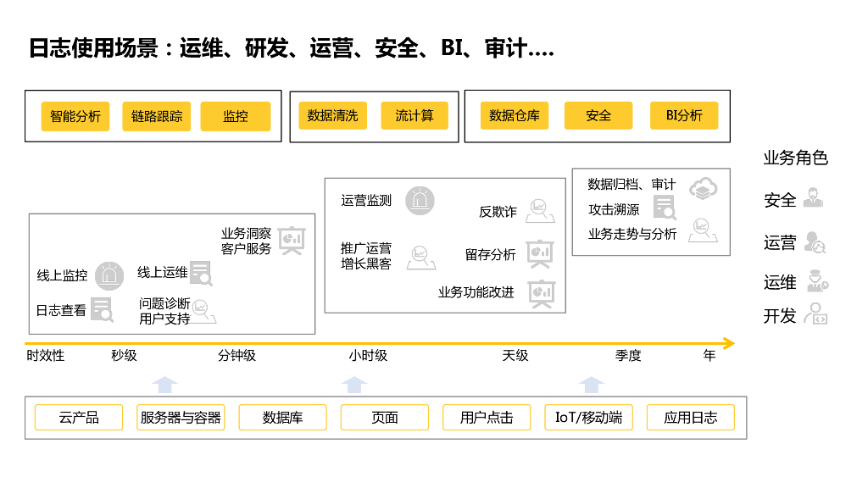Click the analysis icon beside 反欺诈
The height and width of the screenshot is (488, 868).
point(540,211)
